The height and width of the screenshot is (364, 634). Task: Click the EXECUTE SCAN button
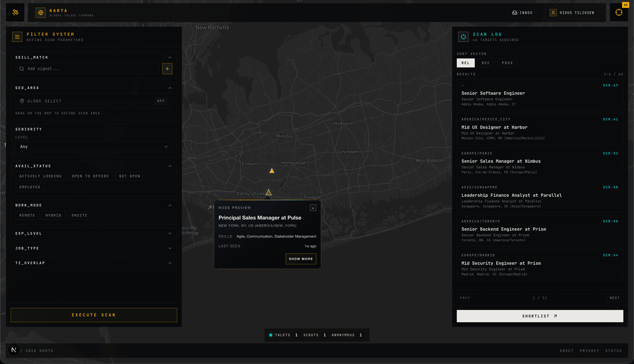[94, 315]
